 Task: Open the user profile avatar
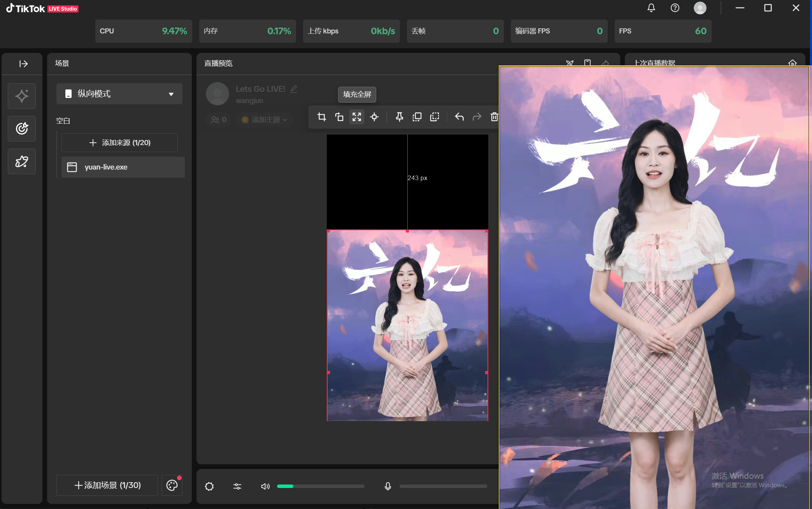(x=700, y=8)
